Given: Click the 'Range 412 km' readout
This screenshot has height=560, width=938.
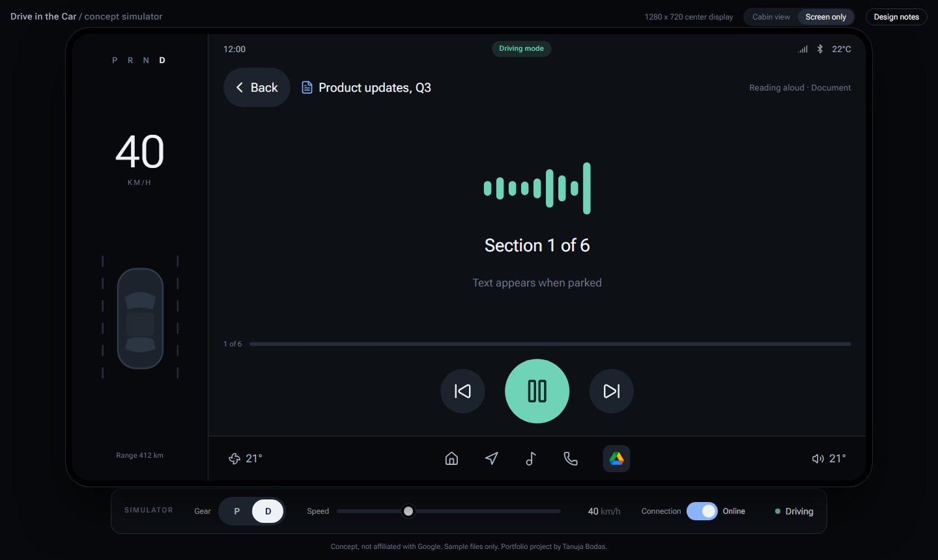Looking at the screenshot, I should tap(139, 455).
